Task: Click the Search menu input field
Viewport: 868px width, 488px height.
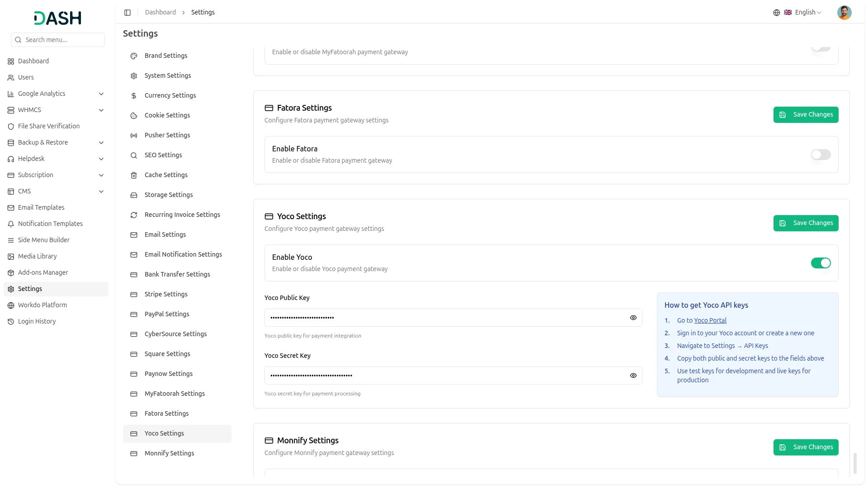Action: point(58,40)
